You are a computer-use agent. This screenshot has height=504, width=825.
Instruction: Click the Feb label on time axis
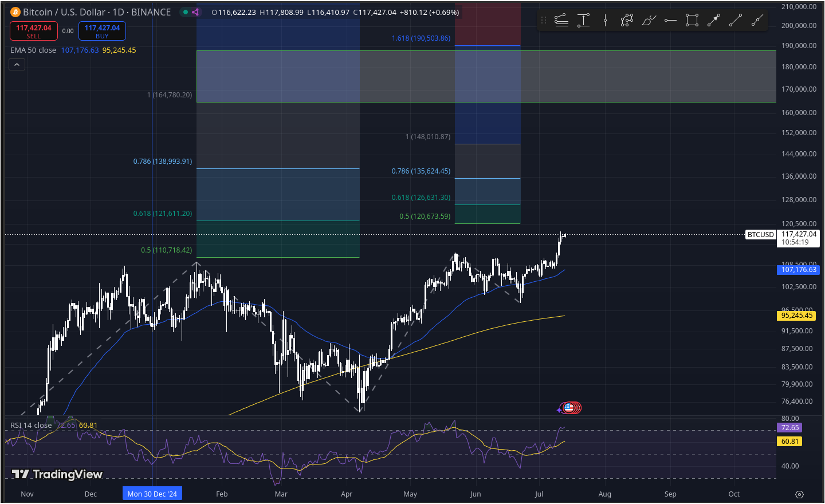click(222, 494)
